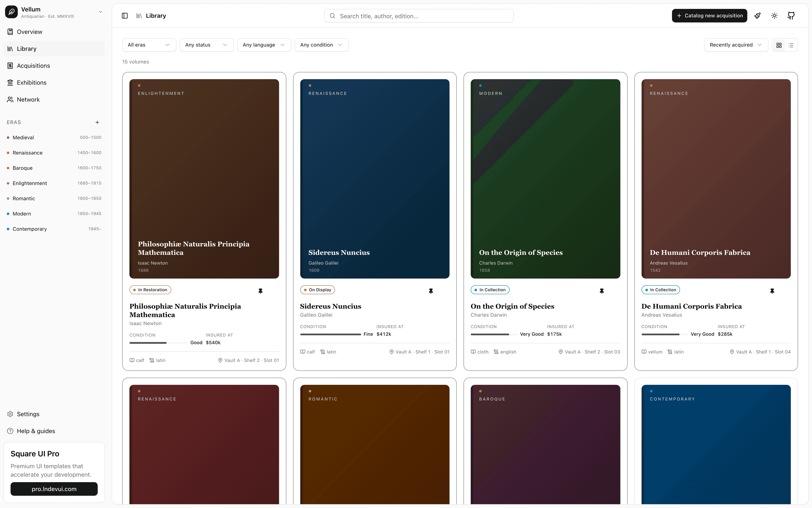Open Exhibitions in sidebar
Image resolution: width=812 pixels, height=508 pixels.
54,83
